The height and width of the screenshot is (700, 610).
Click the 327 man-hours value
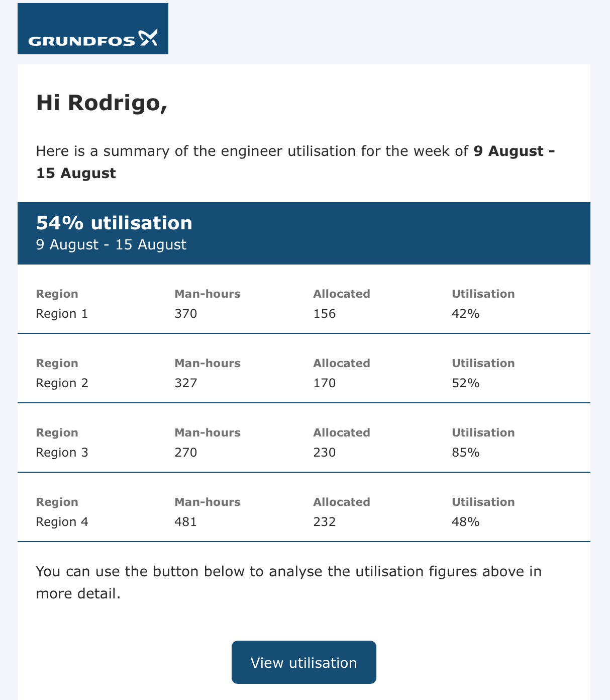[x=186, y=383]
